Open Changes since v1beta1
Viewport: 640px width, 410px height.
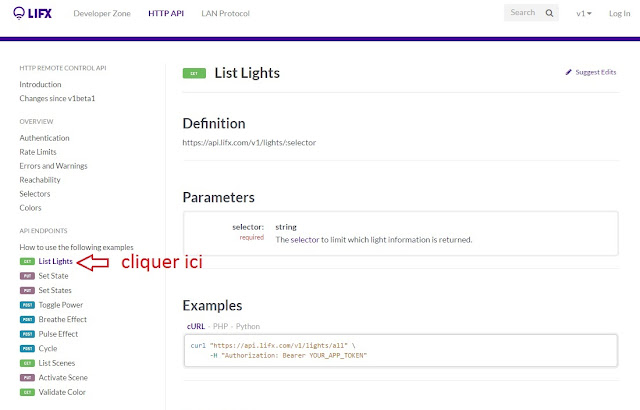tap(57, 98)
